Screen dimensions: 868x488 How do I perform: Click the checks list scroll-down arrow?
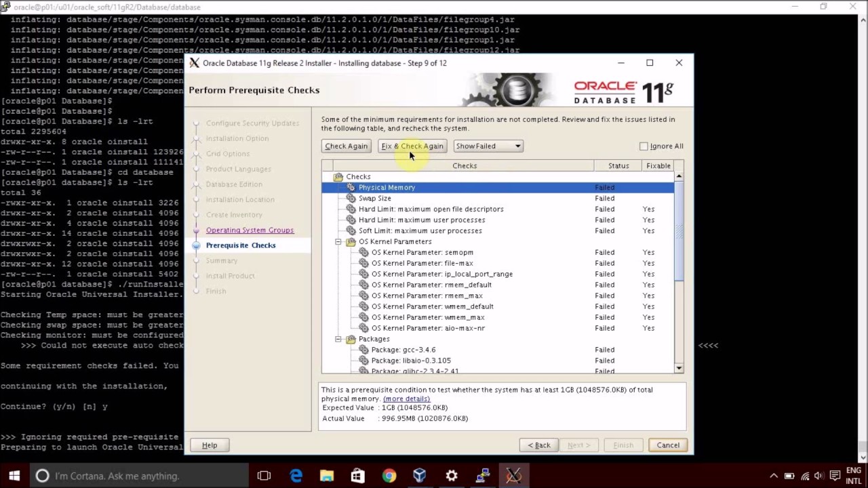coord(679,368)
